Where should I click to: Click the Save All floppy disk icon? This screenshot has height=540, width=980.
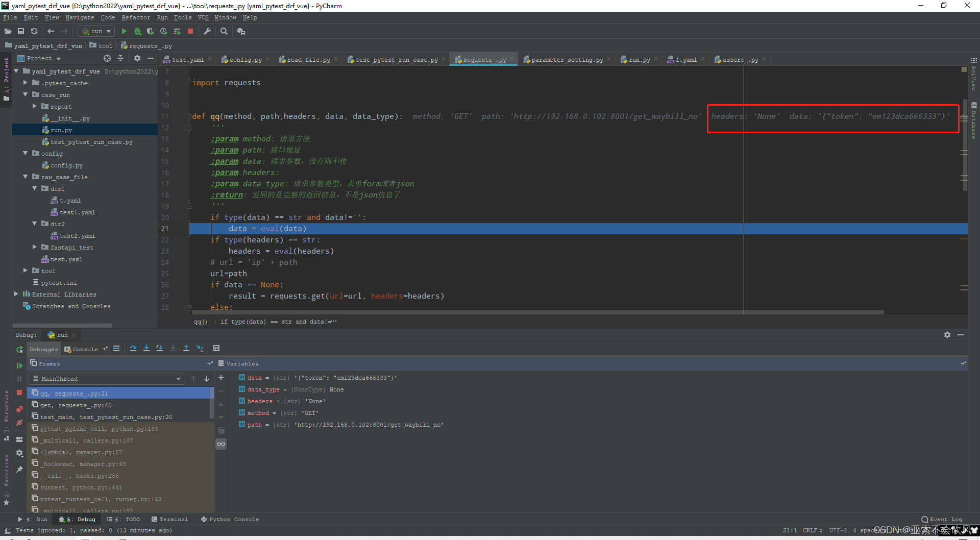[21, 31]
